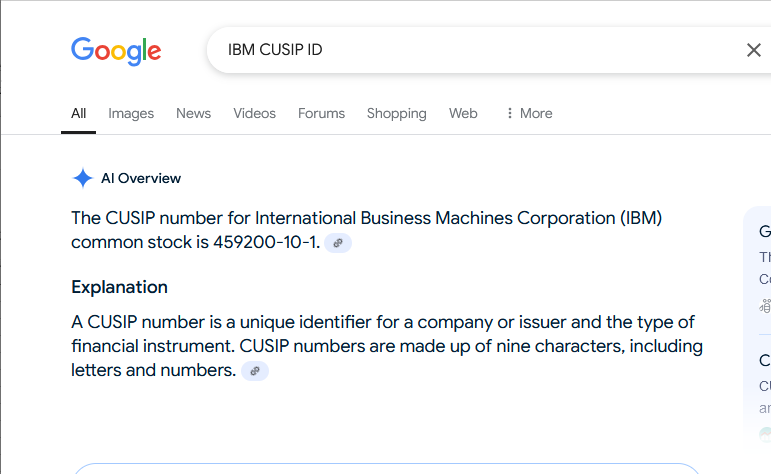Image resolution: width=771 pixels, height=474 pixels.
Task: Open the Web results tab
Action: click(463, 114)
